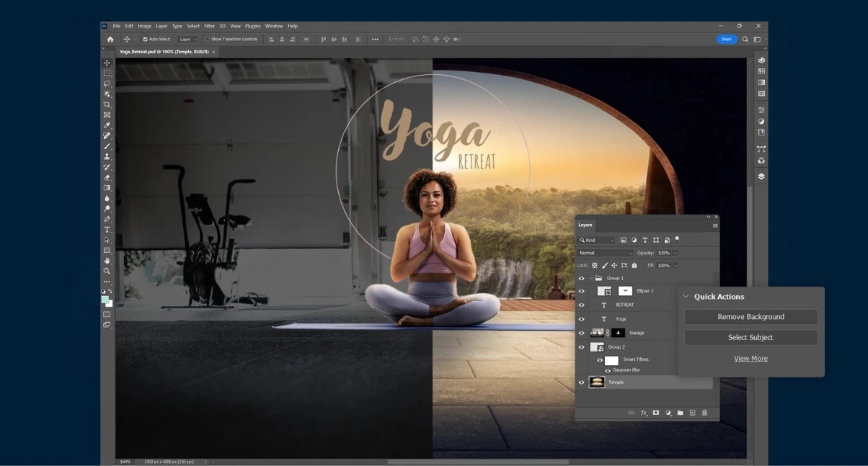Collapse the Quick Actions panel

point(686,297)
